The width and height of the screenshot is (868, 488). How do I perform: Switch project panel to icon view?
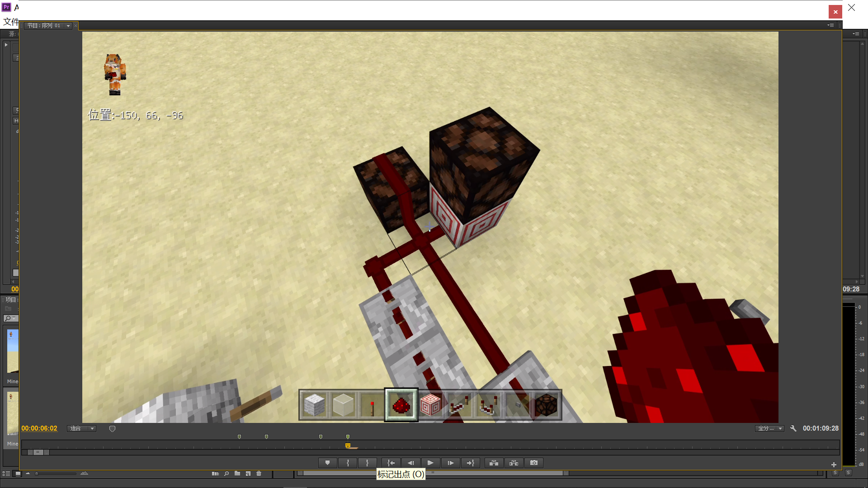(18, 474)
